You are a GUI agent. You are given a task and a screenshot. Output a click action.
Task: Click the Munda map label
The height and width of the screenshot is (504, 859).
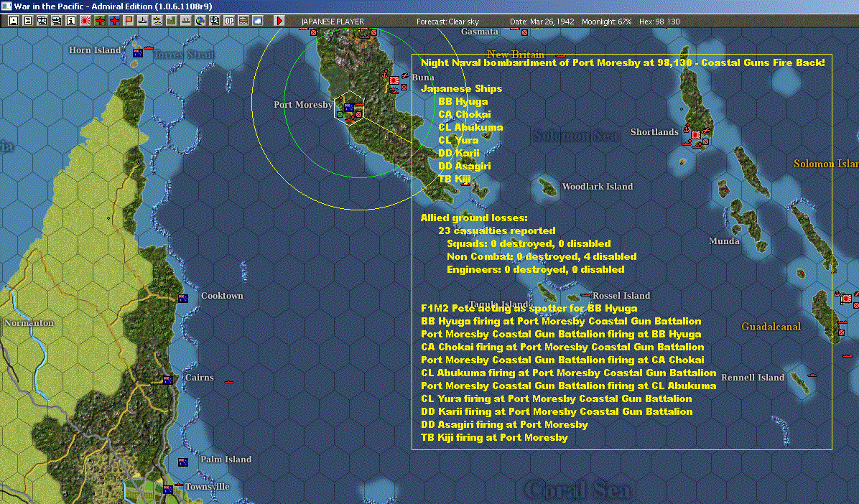(724, 241)
